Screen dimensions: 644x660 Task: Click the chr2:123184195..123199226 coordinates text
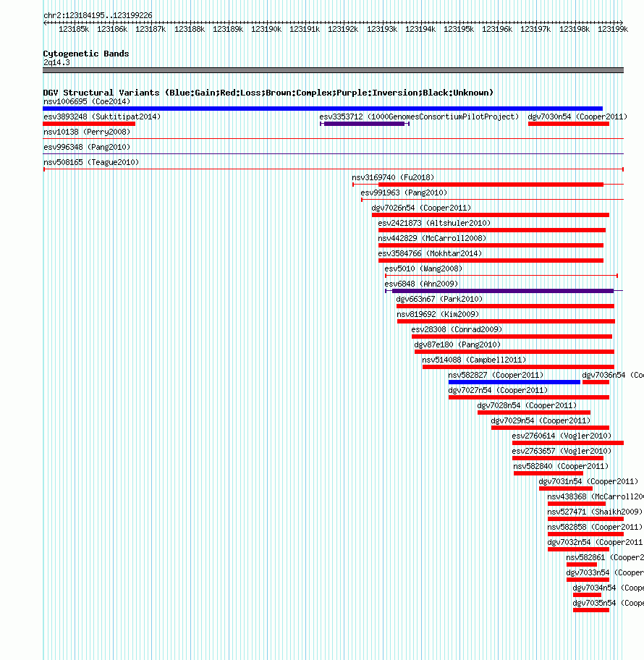[98, 15]
